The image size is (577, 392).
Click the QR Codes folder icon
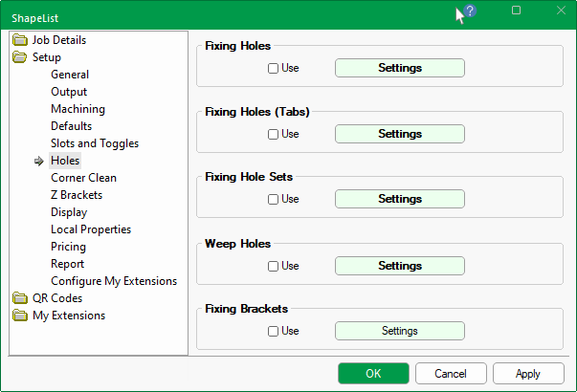[x=20, y=298]
